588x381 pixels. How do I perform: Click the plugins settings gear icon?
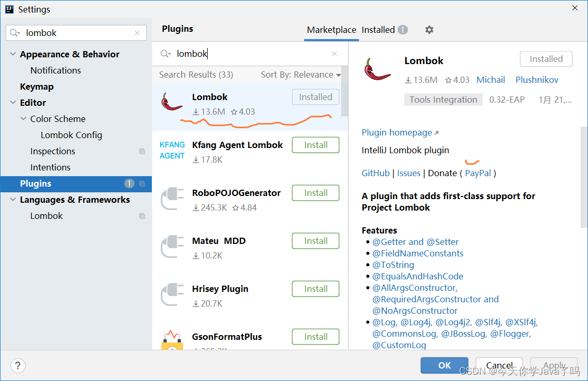pos(429,30)
